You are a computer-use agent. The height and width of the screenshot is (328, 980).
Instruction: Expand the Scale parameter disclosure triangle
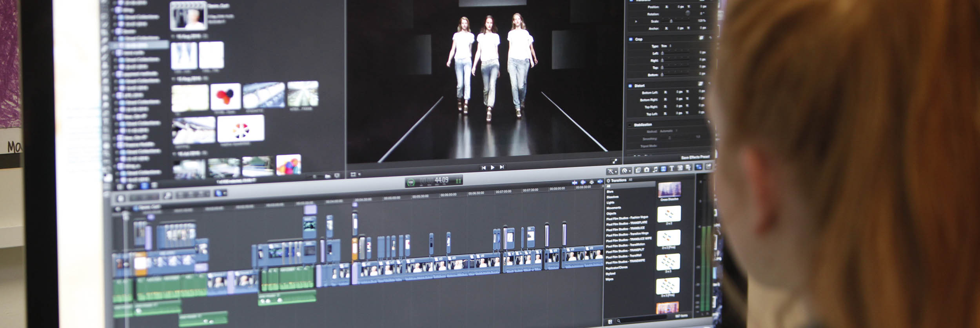pos(636,22)
